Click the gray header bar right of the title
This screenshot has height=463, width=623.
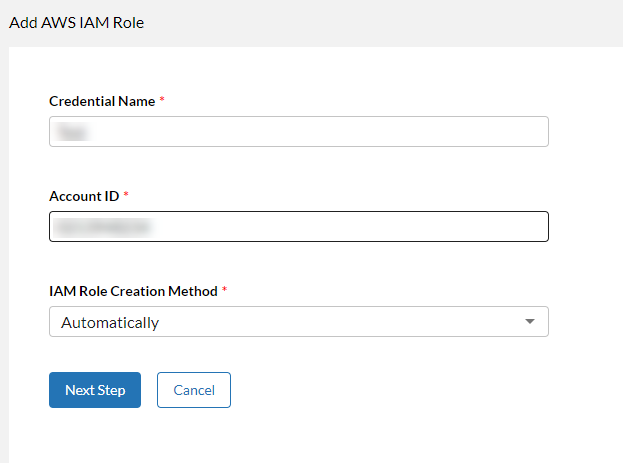[x=400, y=22]
